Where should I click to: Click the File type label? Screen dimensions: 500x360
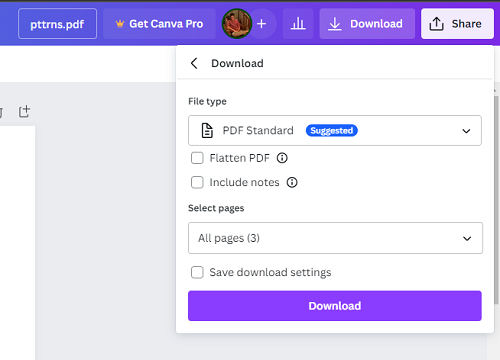(x=207, y=101)
